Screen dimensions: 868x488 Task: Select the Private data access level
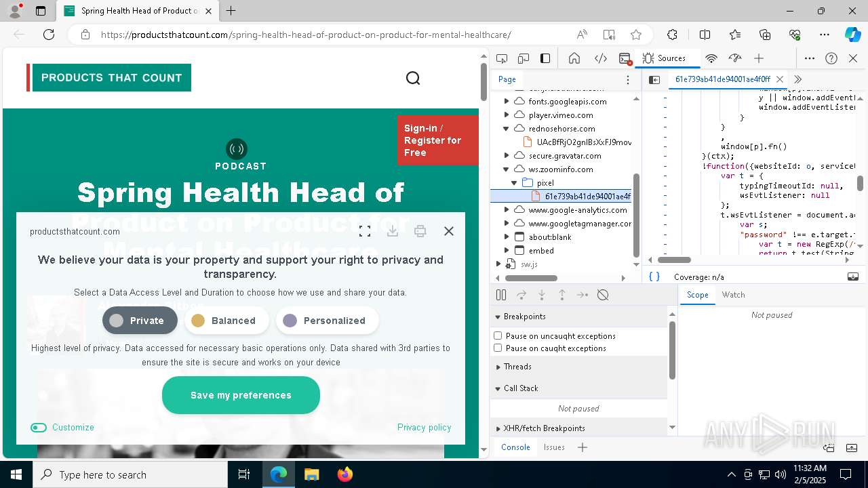(140, 321)
